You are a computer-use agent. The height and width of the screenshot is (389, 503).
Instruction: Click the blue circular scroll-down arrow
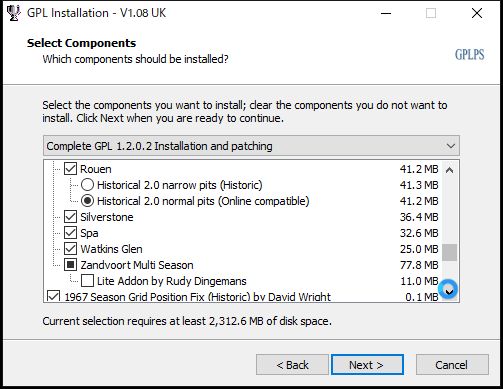tap(448, 289)
